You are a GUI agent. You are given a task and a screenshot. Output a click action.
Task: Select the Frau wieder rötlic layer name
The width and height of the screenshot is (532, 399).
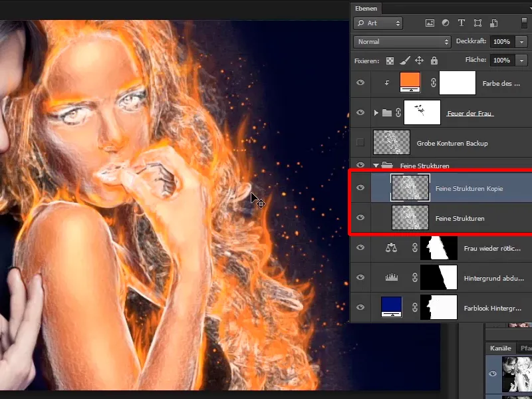492,248
